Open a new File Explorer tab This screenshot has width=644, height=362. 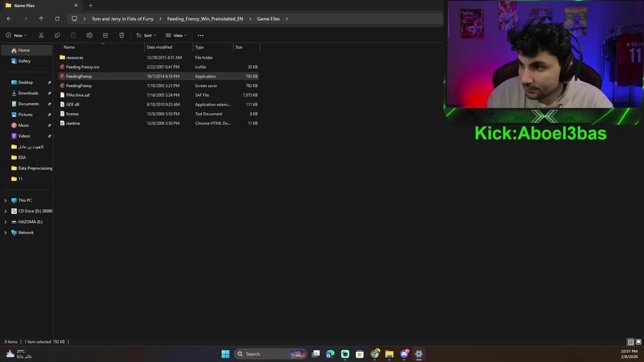tap(91, 6)
